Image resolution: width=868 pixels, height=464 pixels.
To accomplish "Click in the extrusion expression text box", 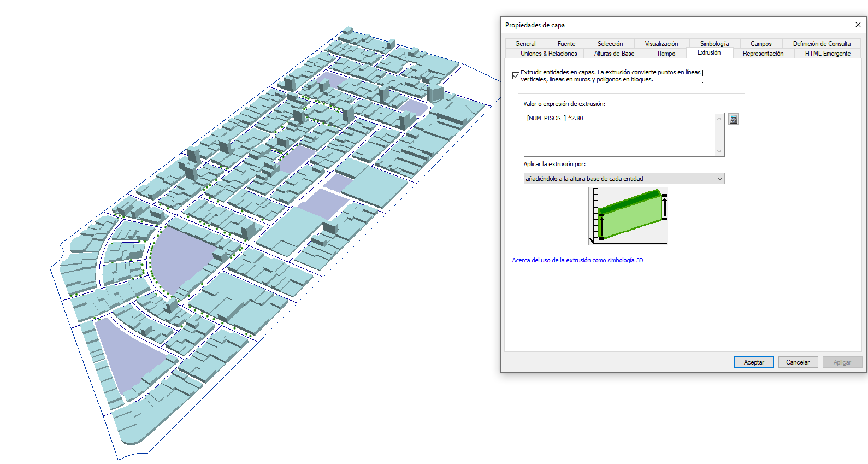I will pyautogui.click(x=619, y=134).
